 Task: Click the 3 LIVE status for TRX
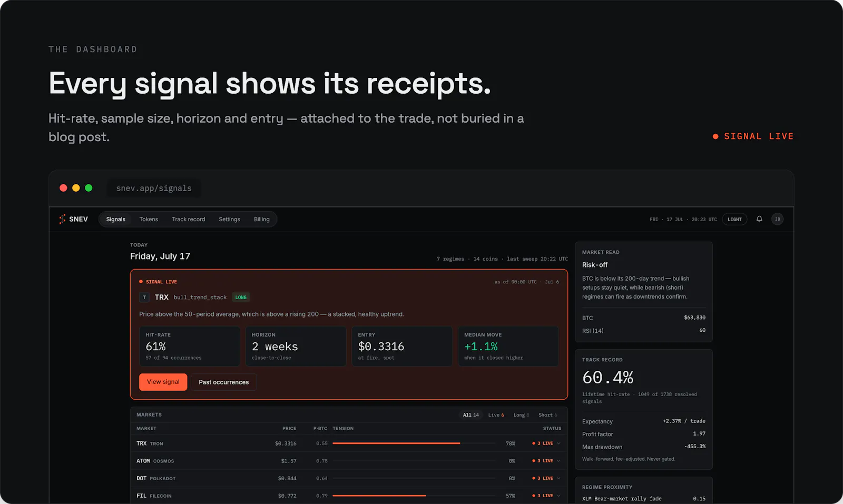pos(543,443)
